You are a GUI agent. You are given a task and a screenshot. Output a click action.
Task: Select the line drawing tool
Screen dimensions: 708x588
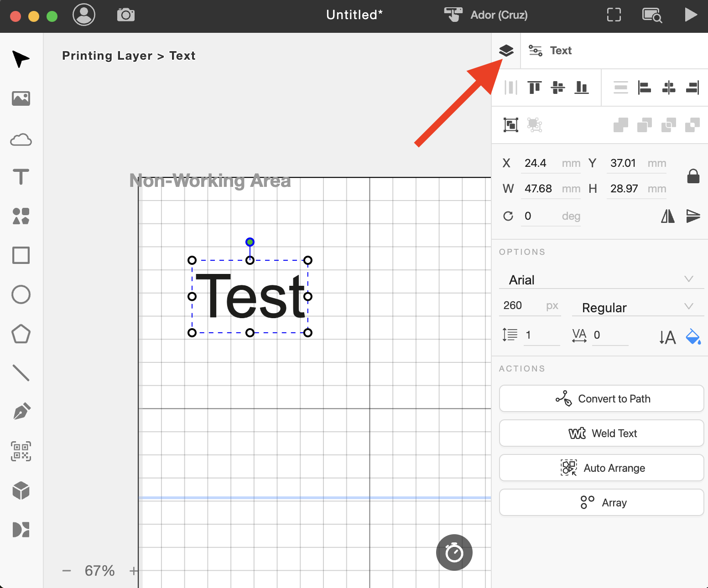(21, 373)
